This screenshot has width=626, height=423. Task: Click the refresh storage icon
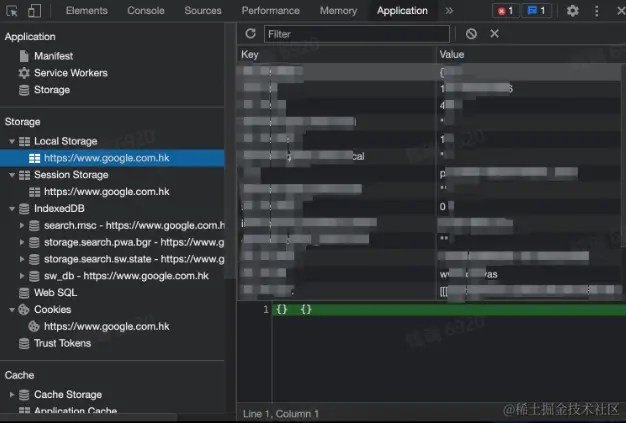pos(250,34)
